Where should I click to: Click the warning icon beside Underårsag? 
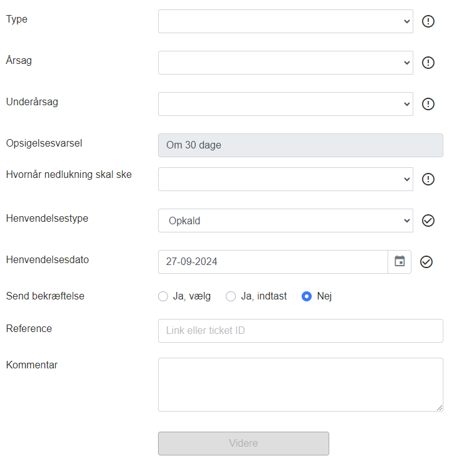tap(428, 104)
